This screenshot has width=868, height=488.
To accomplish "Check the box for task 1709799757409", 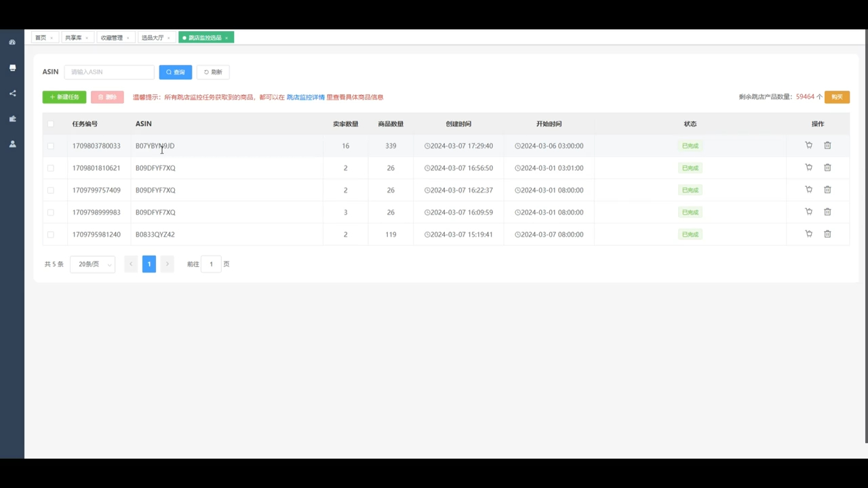I will pos(50,190).
